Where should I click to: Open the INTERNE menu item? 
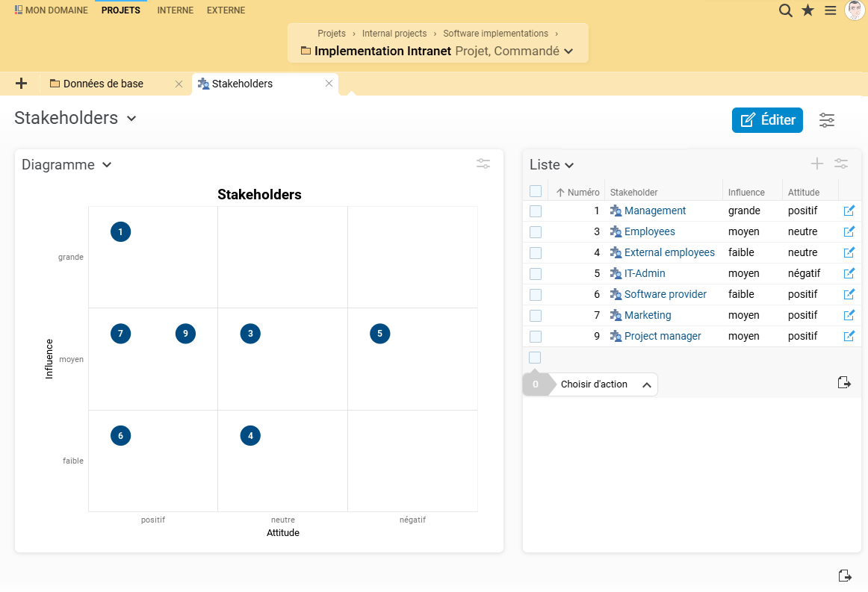[x=175, y=10]
